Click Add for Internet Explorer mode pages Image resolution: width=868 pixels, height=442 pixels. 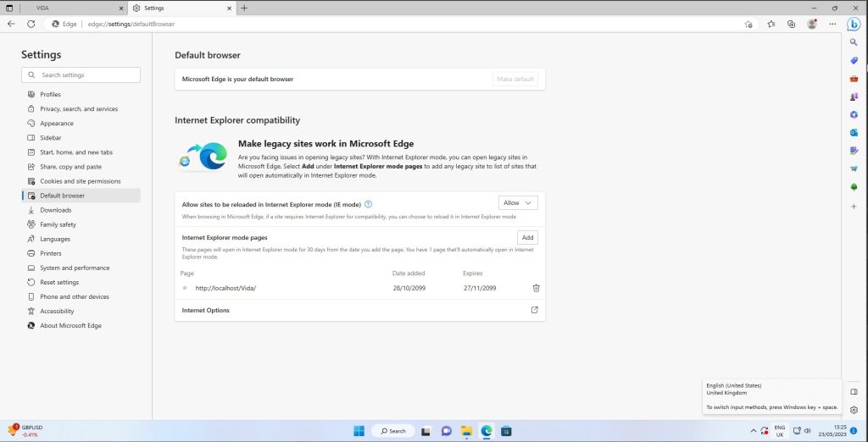(527, 237)
